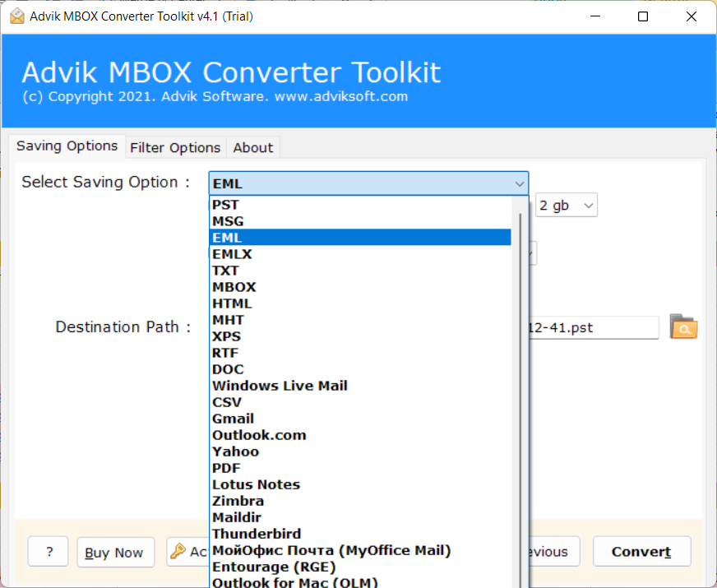The height and width of the screenshot is (588, 717).
Task: Click the Convert button
Action: (641, 552)
